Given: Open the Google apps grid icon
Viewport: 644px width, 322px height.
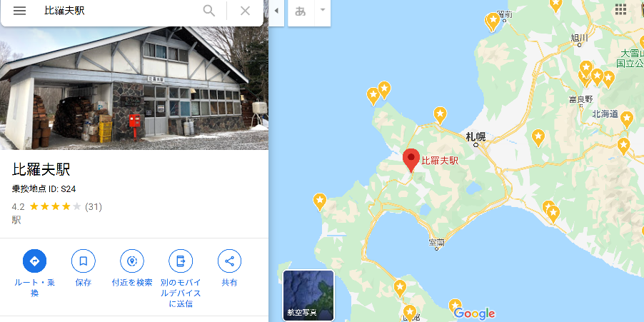Looking at the screenshot, I should click(x=620, y=9).
